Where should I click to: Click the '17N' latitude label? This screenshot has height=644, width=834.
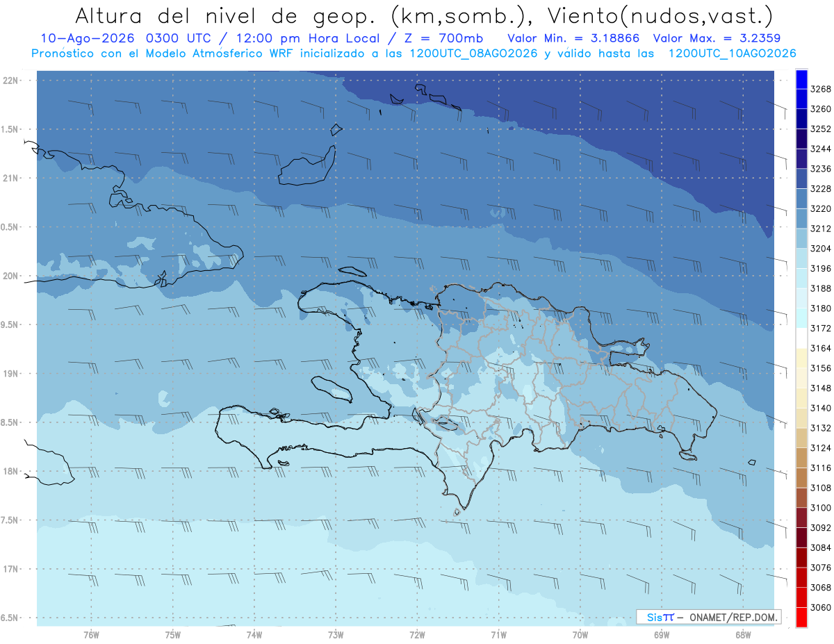(11, 569)
